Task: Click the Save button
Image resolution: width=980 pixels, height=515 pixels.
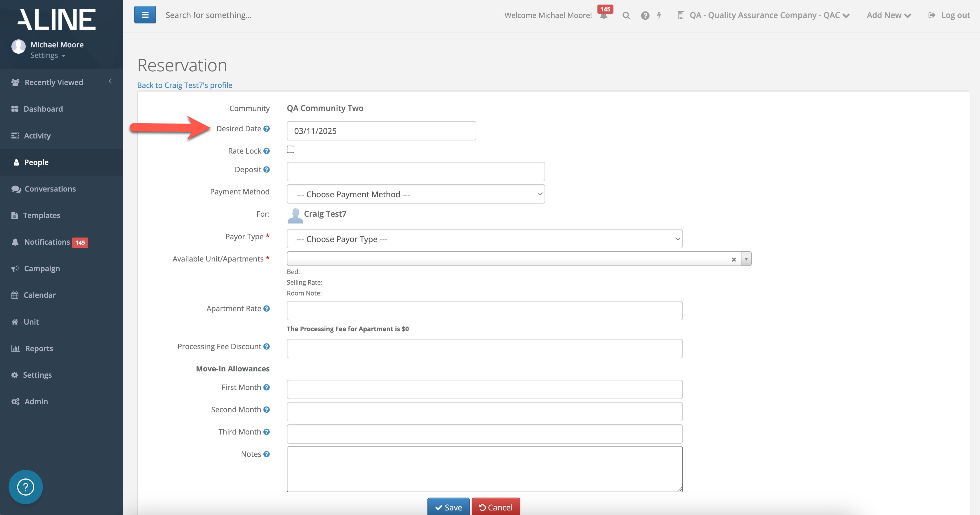Action: click(448, 507)
